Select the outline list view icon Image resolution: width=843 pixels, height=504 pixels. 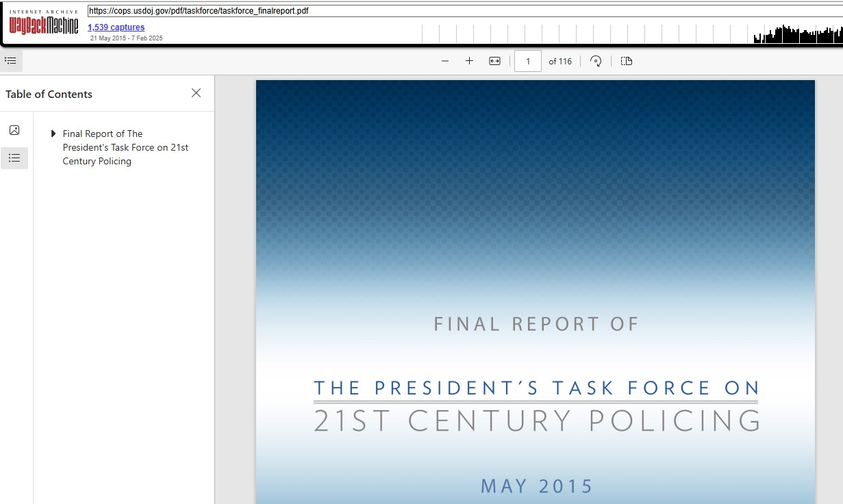(x=14, y=158)
